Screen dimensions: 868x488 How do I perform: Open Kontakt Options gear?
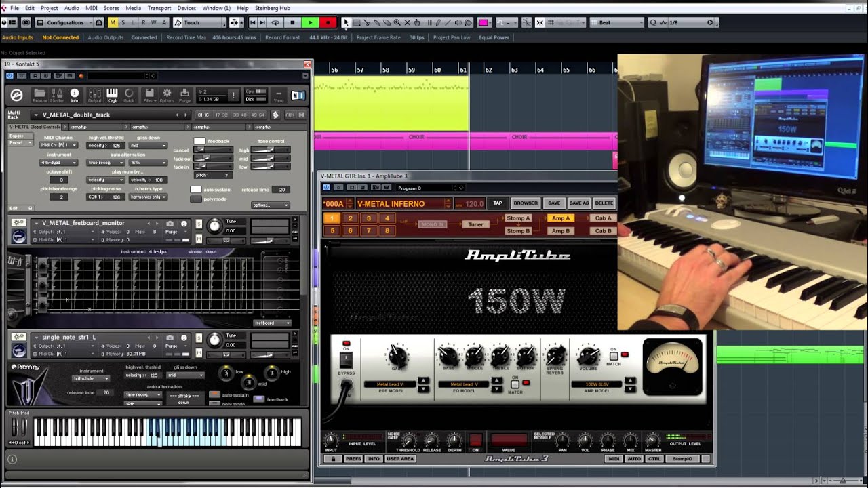pos(166,95)
